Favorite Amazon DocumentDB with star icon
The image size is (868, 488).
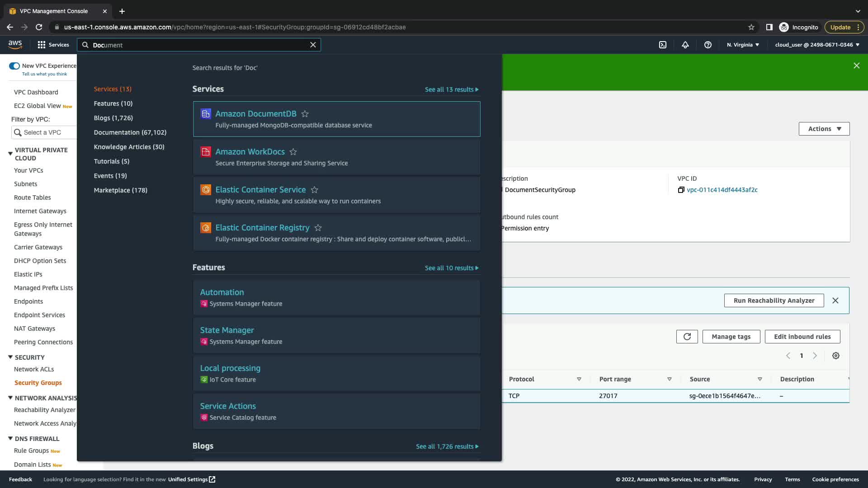coord(305,114)
